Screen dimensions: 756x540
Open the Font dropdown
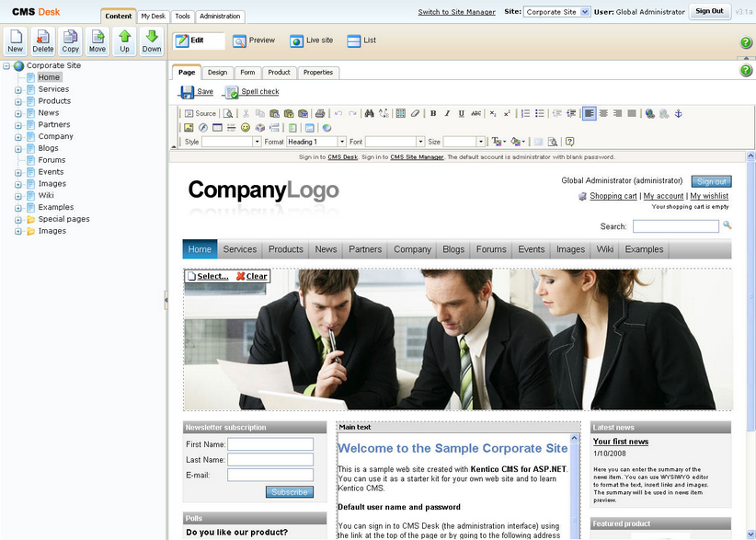click(395, 142)
